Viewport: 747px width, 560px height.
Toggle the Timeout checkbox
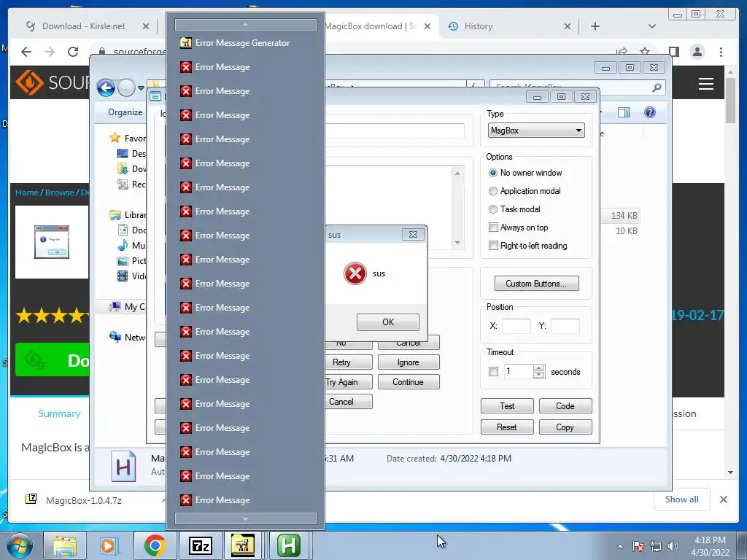pyautogui.click(x=494, y=371)
